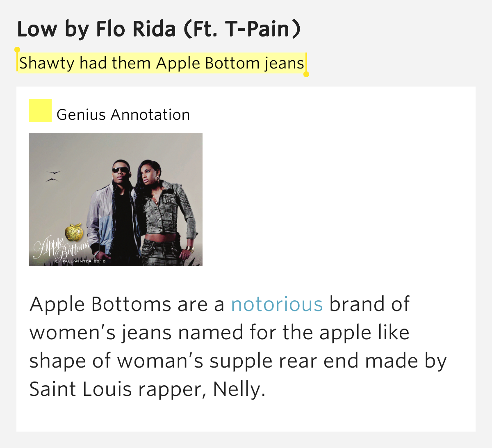The height and width of the screenshot is (448, 492).
Task: Click the golden apple logo in the image
Action: click(x=74, y=233)
